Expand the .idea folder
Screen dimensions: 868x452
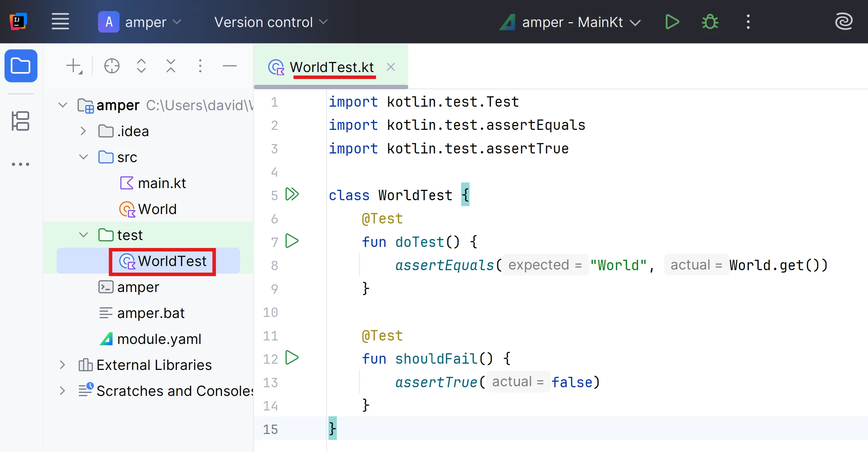click(83, 131)
